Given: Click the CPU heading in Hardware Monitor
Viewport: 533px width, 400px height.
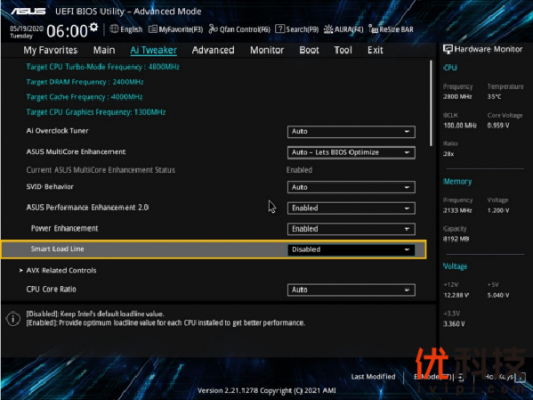Looking at the screenshot, I should (450, 68).
